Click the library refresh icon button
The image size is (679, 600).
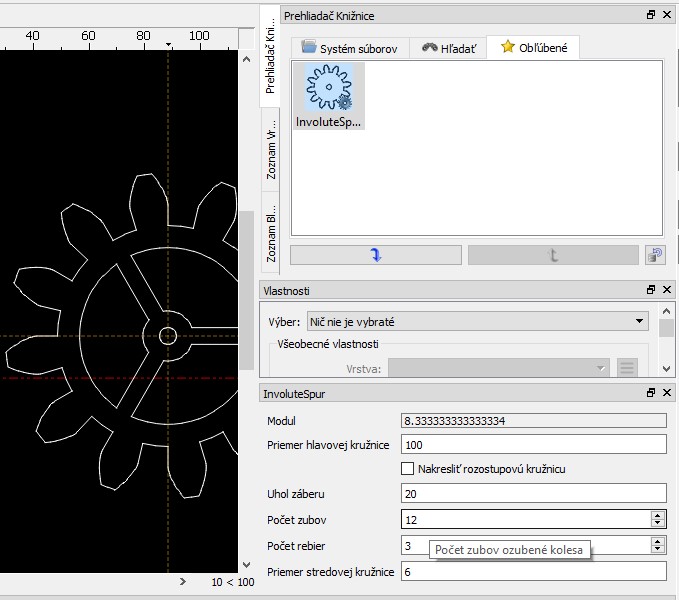pos(655,255)
